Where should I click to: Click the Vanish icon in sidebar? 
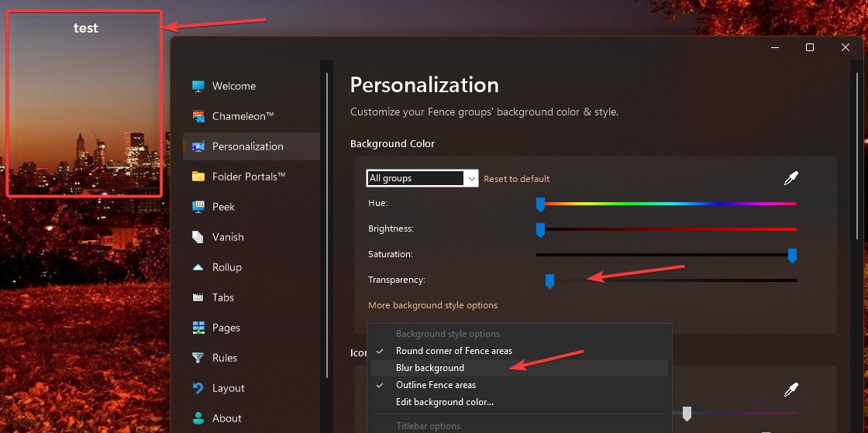coord(198,237)
